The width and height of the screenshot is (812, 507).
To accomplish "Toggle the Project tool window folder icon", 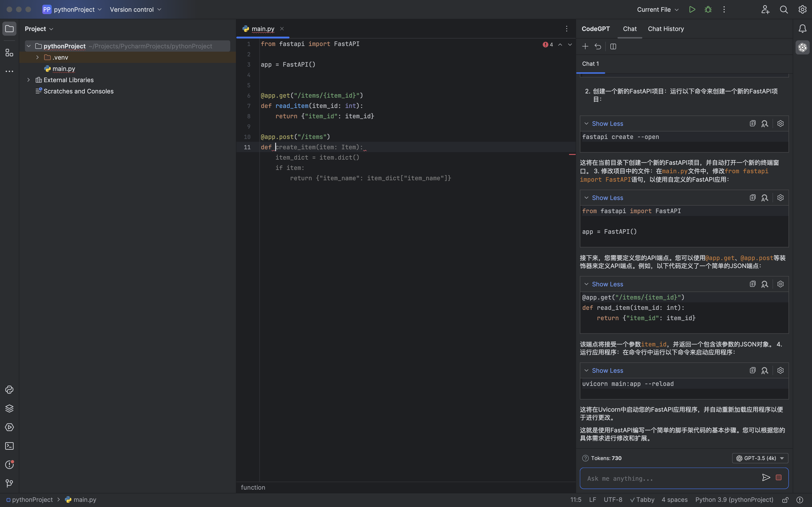I will pyautogui.click(x=9, y=29).
